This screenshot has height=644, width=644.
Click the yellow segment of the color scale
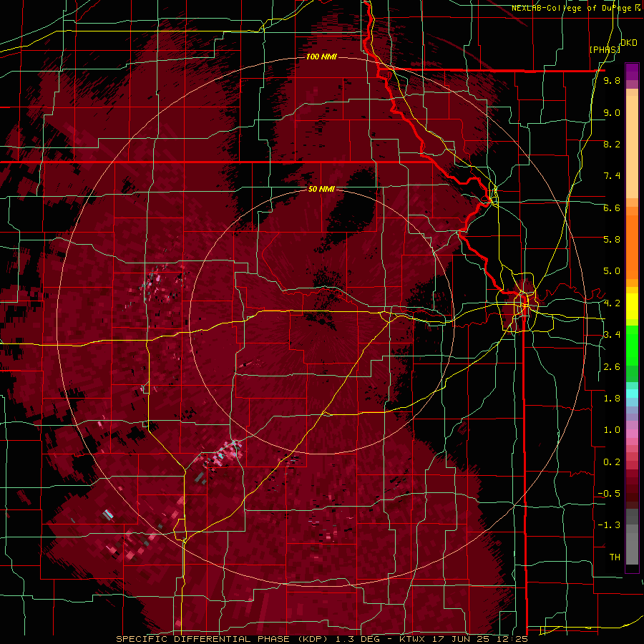[632, 306]
